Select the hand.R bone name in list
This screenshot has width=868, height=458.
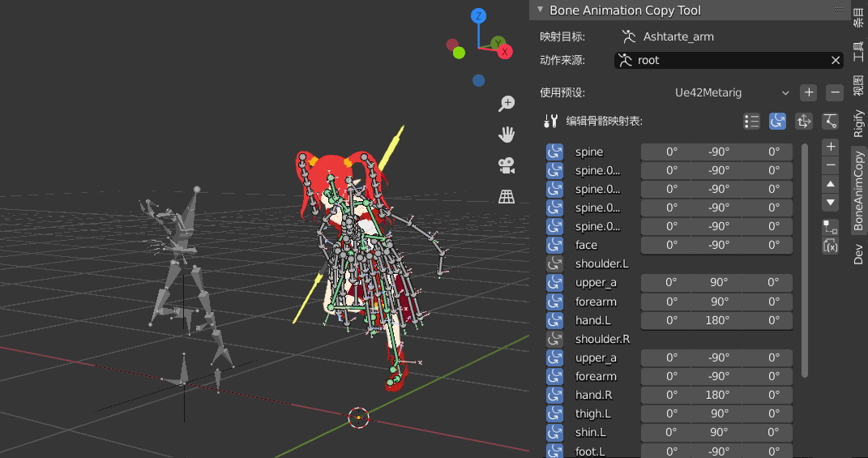tap(593, 396)
